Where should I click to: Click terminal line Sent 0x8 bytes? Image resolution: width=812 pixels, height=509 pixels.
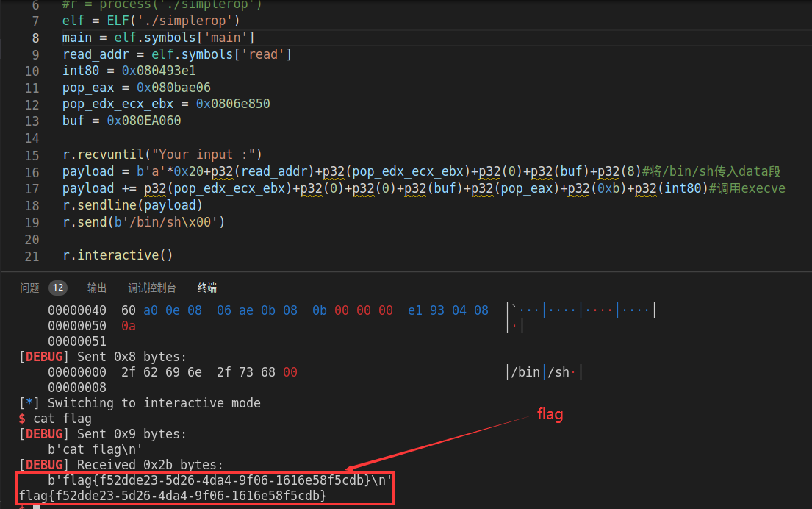coord(103,357)
